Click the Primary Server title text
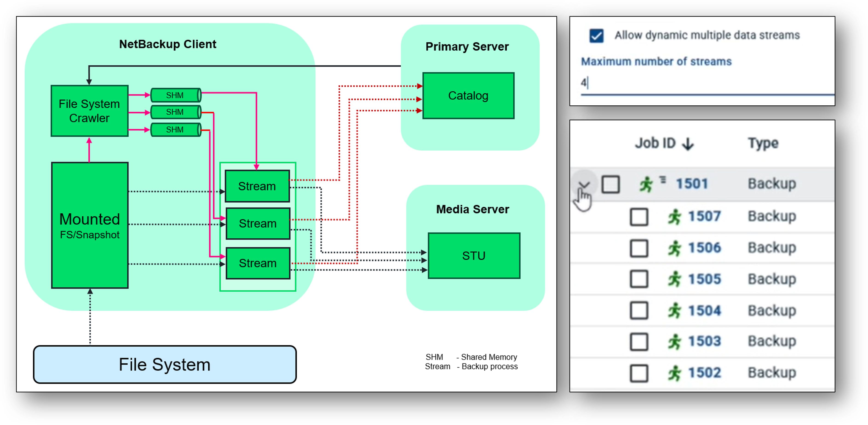 (467, 46)
